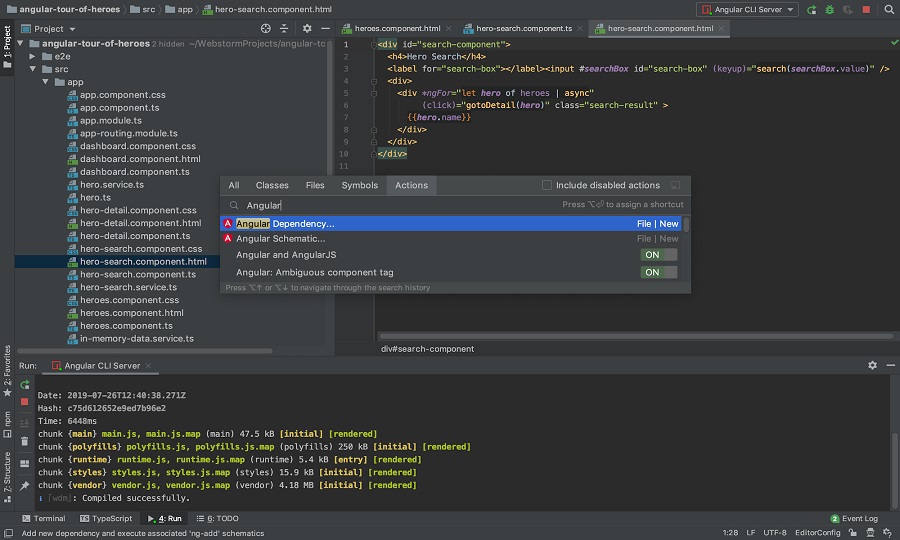Open Run panel settings gear

pos(872,366)
